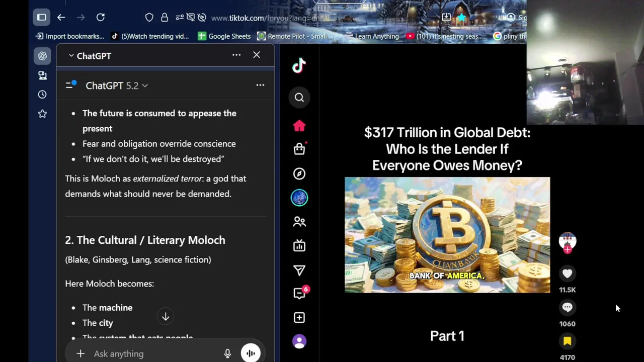
Task: Open the Remote Pilot bookmark
Action: point(296,36)
